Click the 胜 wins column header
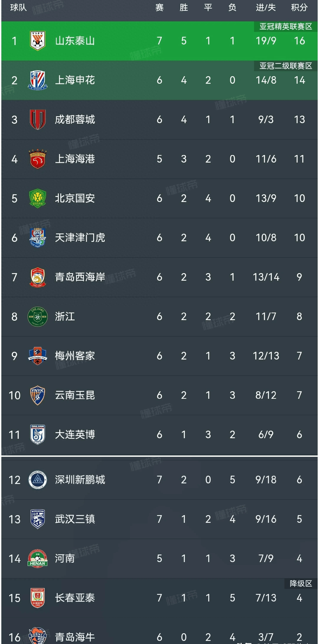 pos(184,8)
